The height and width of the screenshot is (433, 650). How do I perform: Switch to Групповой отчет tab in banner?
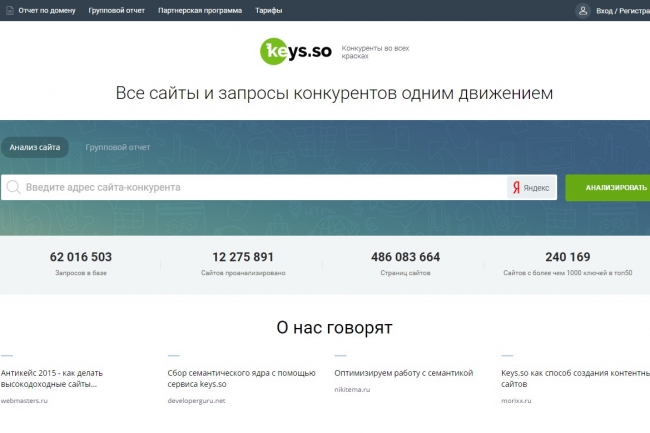coord(118,147)
